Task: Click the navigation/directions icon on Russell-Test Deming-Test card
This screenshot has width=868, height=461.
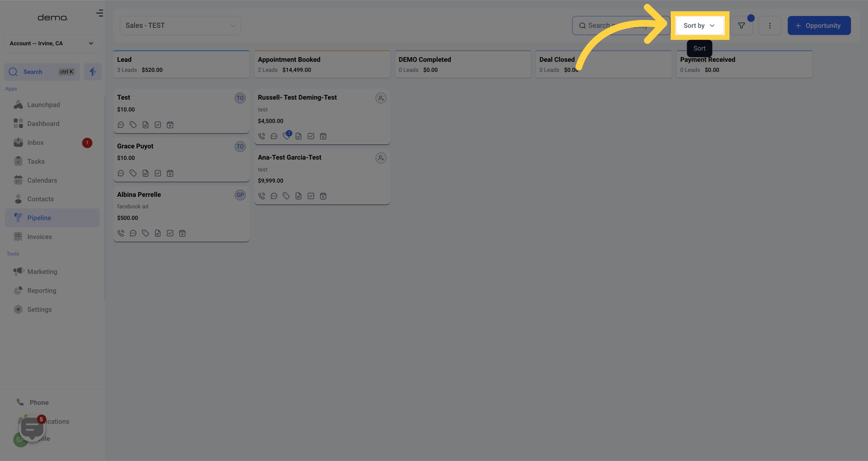Action: [x=286, y=136]
